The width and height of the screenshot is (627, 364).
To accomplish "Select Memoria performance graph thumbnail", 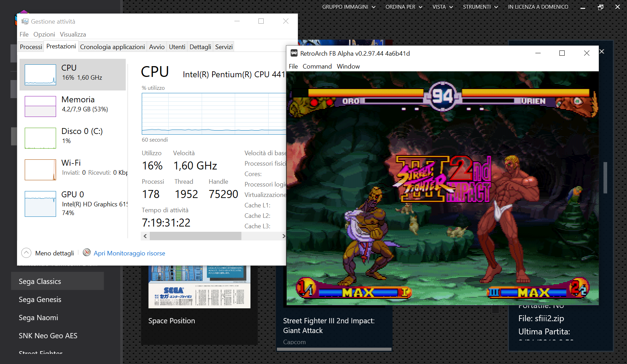I will pos(40,106).
